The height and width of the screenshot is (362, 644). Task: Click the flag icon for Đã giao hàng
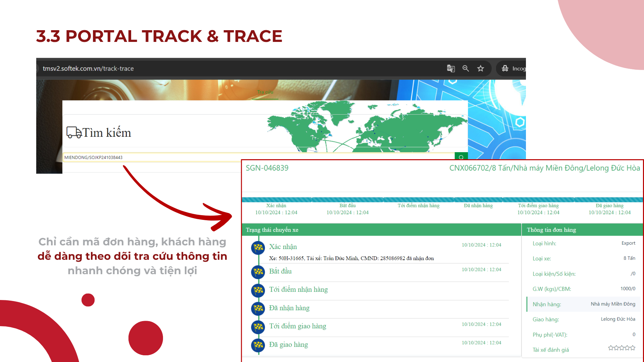(258, 345)
